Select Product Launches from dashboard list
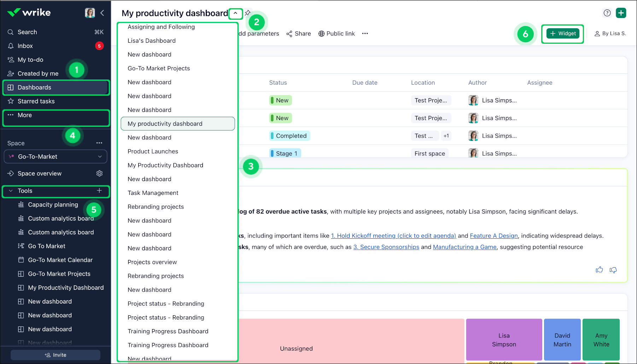This screenshot has width=637, height=364. pyautogui.click(x=153, y=151)
